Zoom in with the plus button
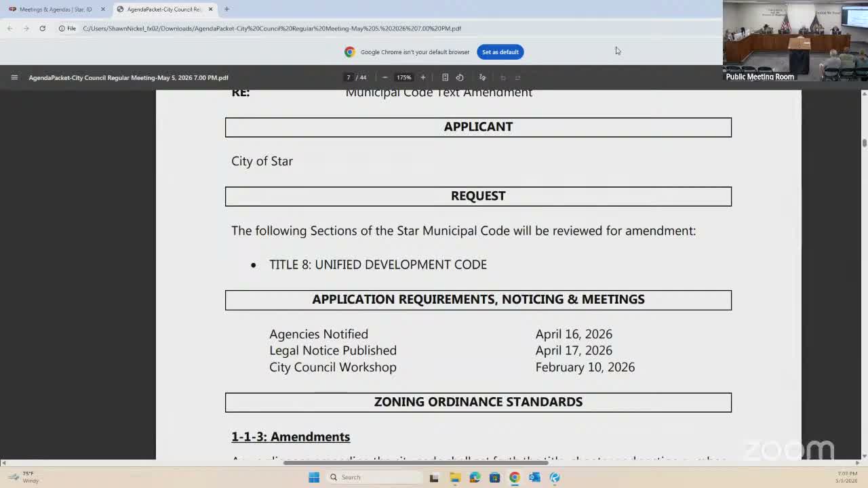868x488 pixels. click(422, 77)
